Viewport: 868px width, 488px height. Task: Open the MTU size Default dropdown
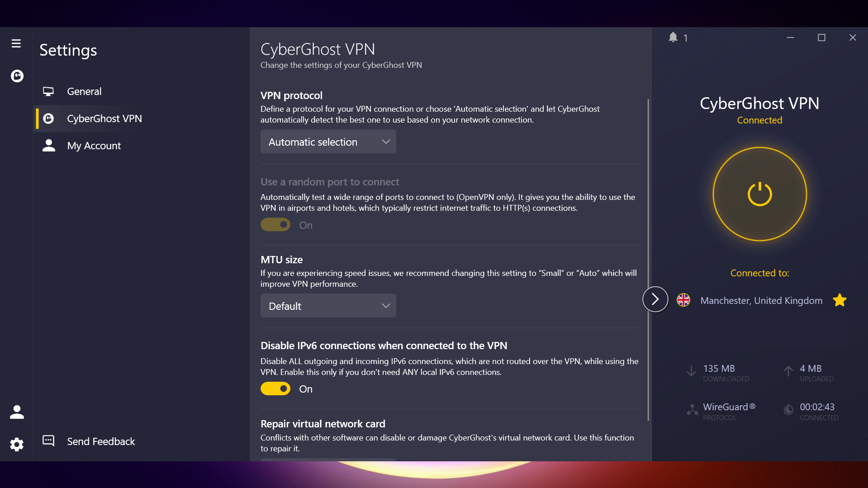tap(328, 306)
